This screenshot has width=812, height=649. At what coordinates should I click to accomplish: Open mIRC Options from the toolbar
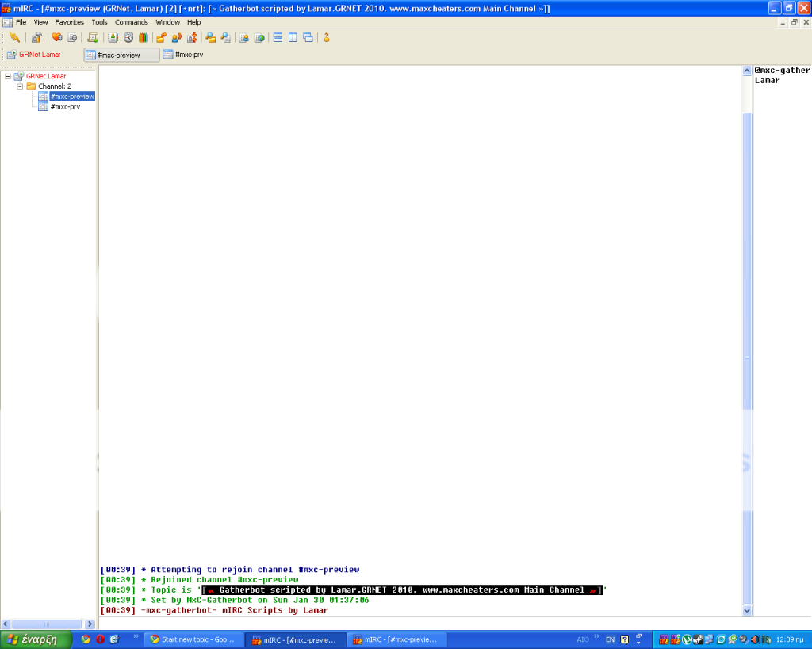[36, 37]
